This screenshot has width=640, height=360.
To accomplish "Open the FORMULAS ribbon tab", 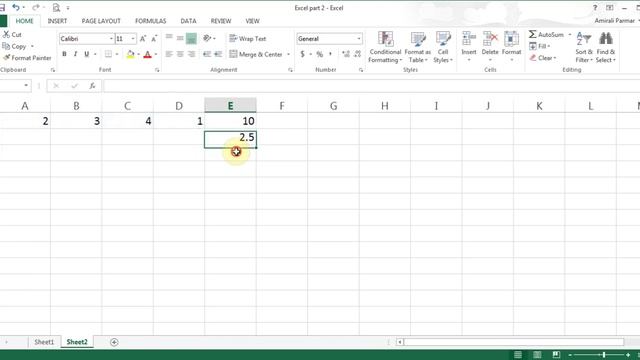I will 151,21.
